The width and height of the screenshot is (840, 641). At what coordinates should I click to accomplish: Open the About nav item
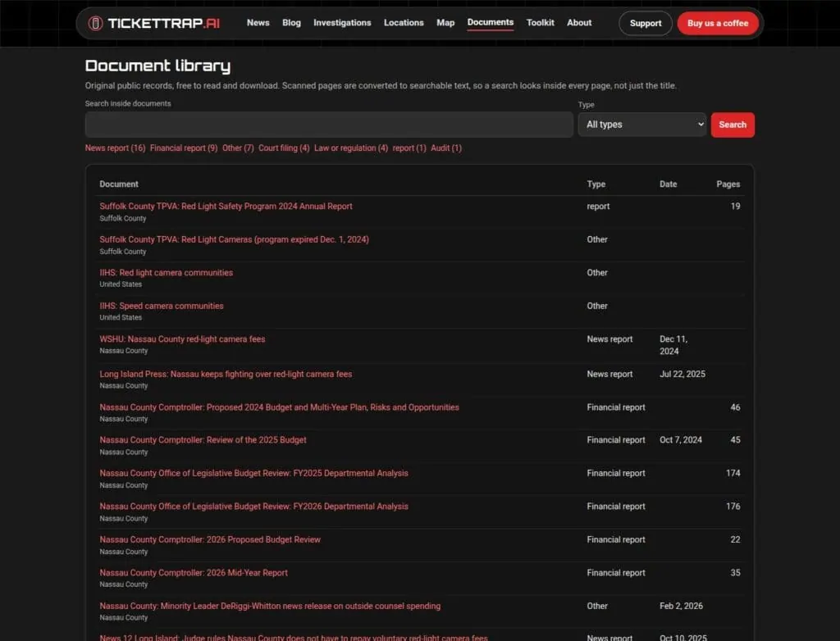coord(579,22)
